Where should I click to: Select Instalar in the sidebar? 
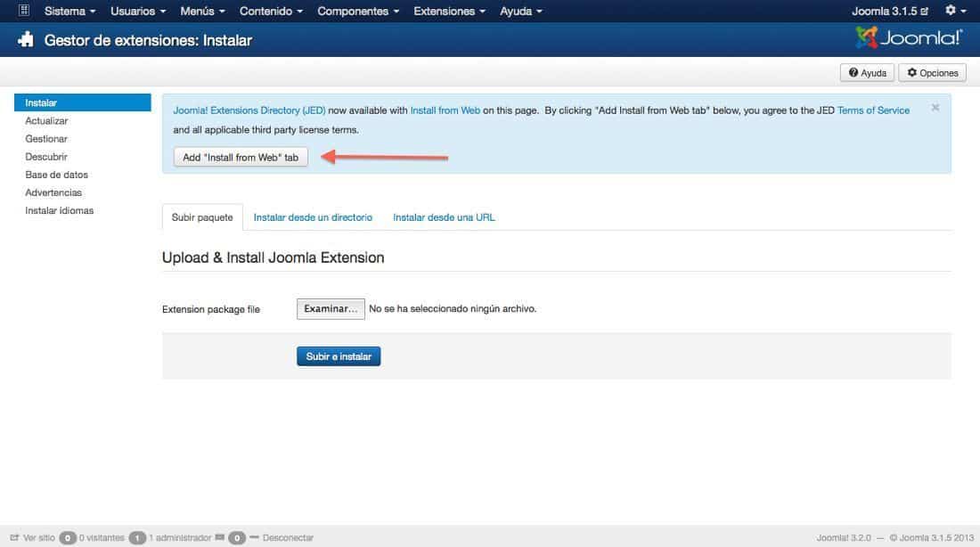83,102
